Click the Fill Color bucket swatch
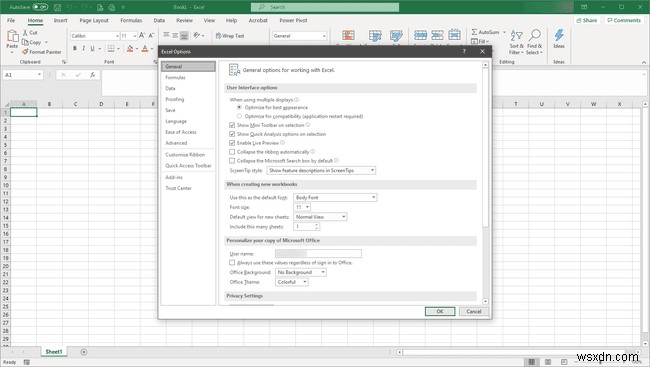 tap(130, 49)
